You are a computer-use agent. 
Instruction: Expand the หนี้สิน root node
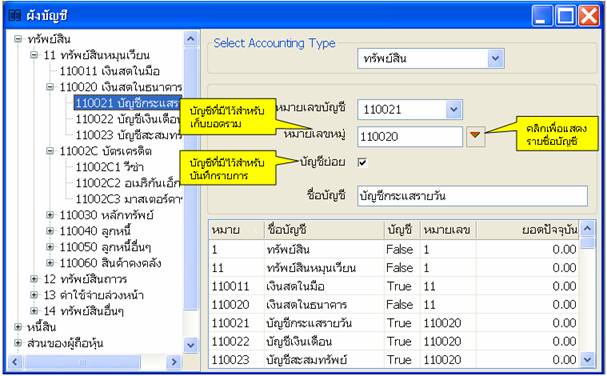tap(18, 327)
